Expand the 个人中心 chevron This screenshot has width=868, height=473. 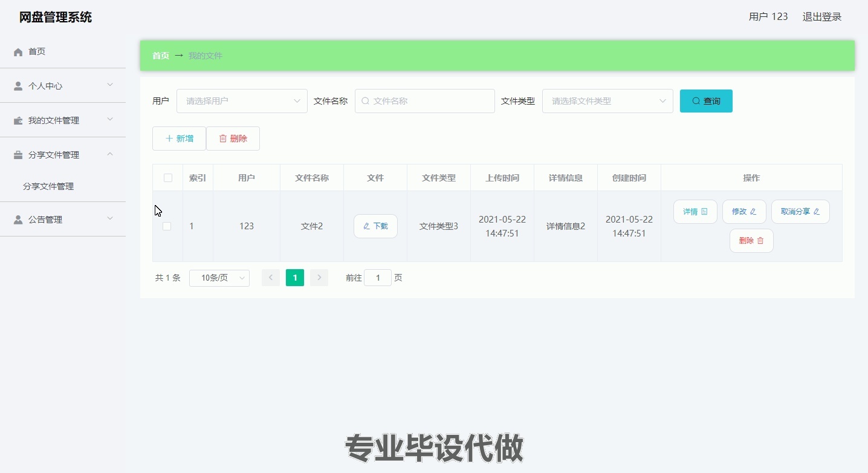click(x=110, y=85)
